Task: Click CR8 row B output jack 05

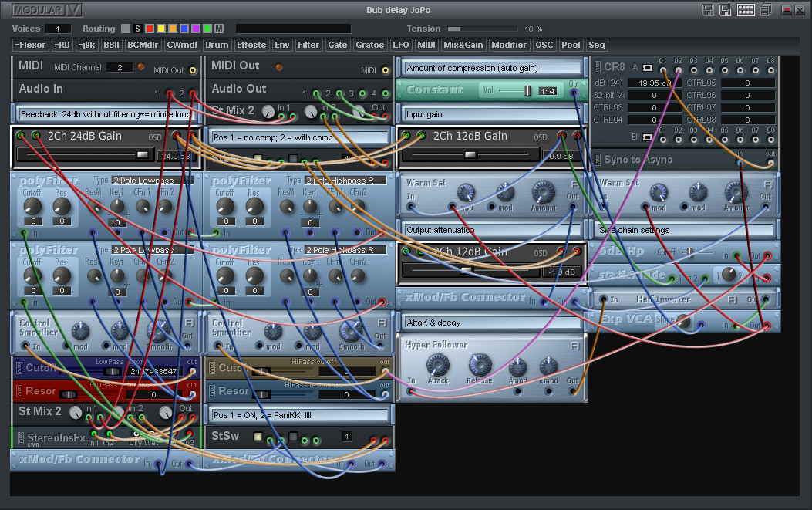Action: [x=725, y=140]
